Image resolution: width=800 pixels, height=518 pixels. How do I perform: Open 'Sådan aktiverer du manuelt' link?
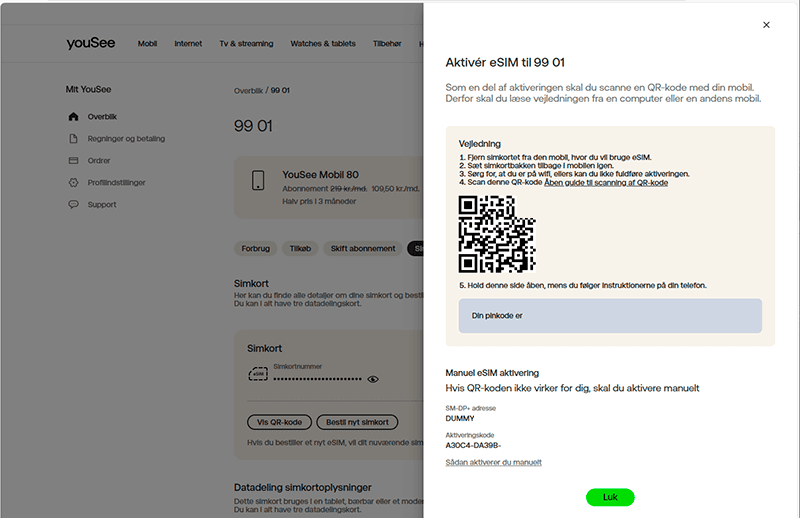point(493,462)
